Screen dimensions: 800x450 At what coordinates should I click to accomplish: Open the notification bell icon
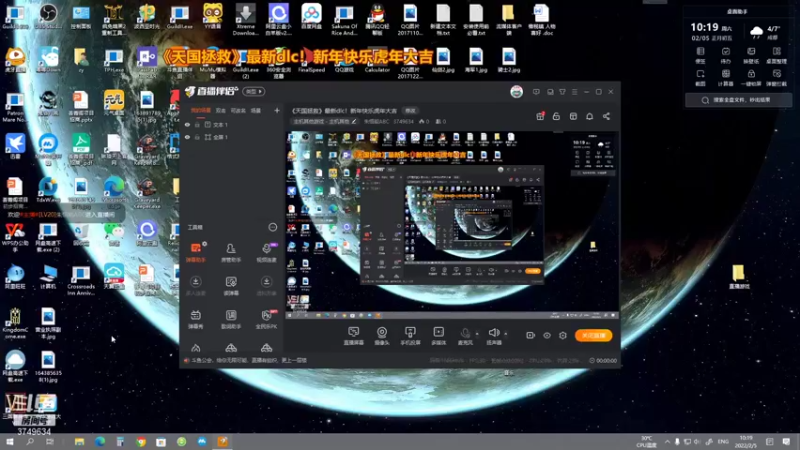589,116
